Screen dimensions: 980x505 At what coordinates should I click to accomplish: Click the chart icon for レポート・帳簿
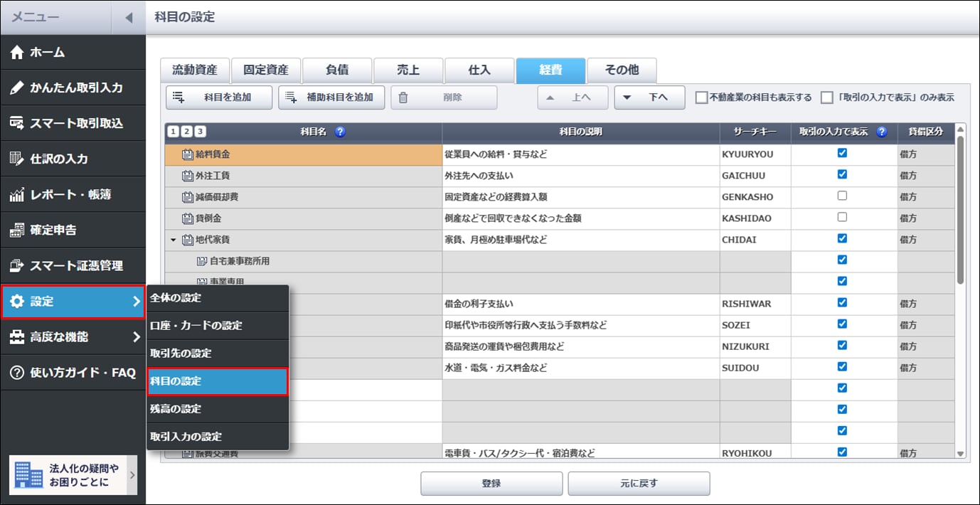pos(17,195)
